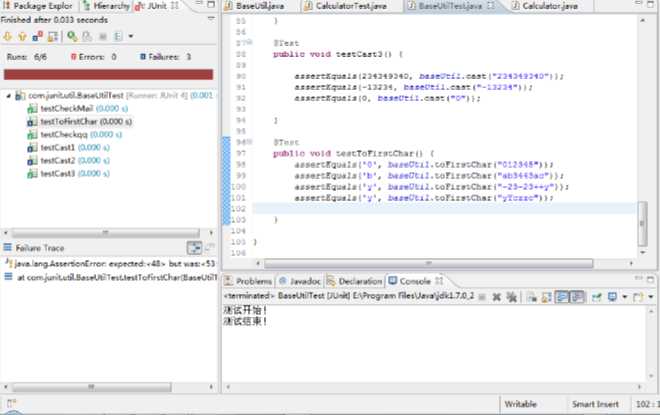
Task: Select the testCast2 test result
Action: (69, 161)
